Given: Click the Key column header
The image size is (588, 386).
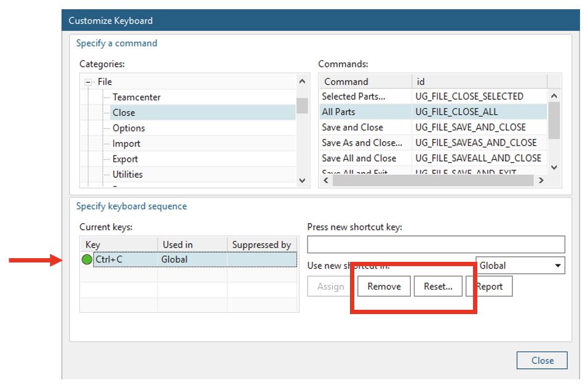Looking at the screenshot, I should coord(119,245).
